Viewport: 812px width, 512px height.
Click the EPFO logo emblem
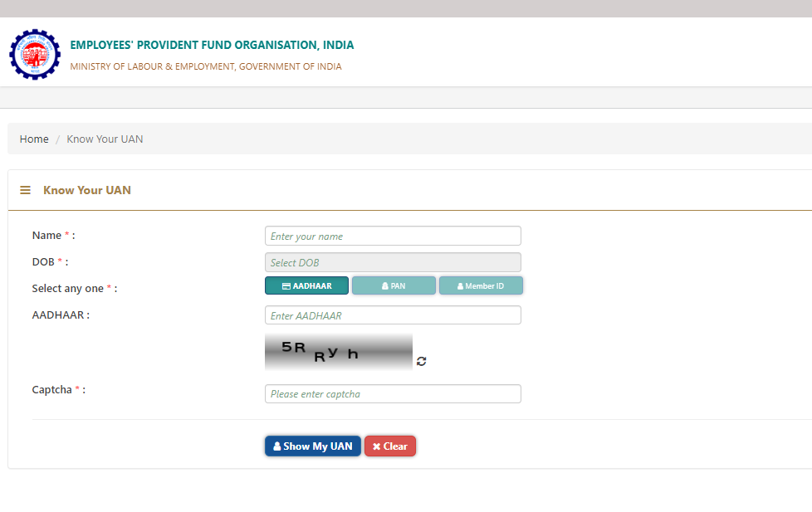pyautogui.click(x=35, y=54)
